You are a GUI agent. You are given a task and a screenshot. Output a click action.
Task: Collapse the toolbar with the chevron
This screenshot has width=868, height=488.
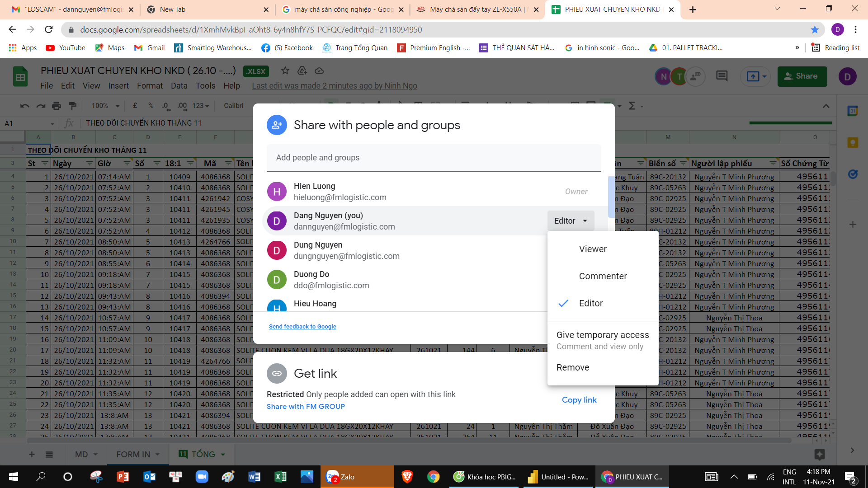point(826,106)
